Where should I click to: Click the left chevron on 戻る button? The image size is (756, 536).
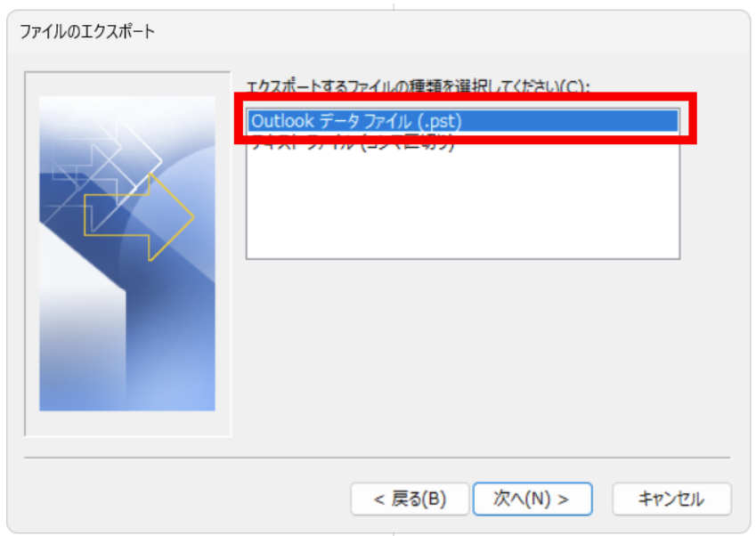coord(379,499)
